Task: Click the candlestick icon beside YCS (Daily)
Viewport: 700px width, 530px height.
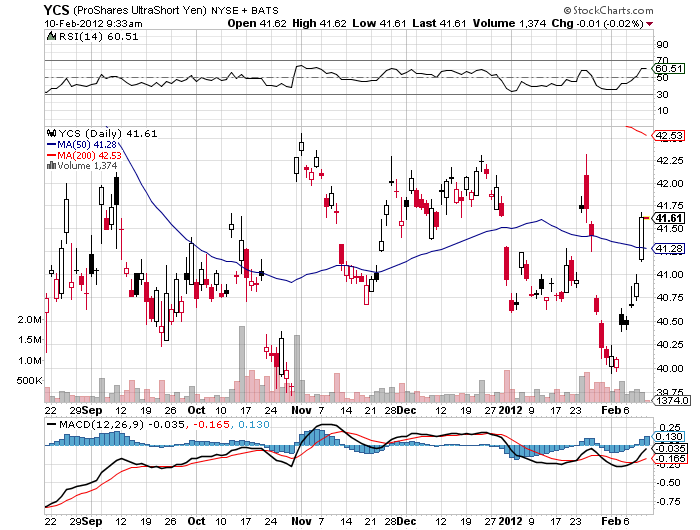Action: coord(51,133)
